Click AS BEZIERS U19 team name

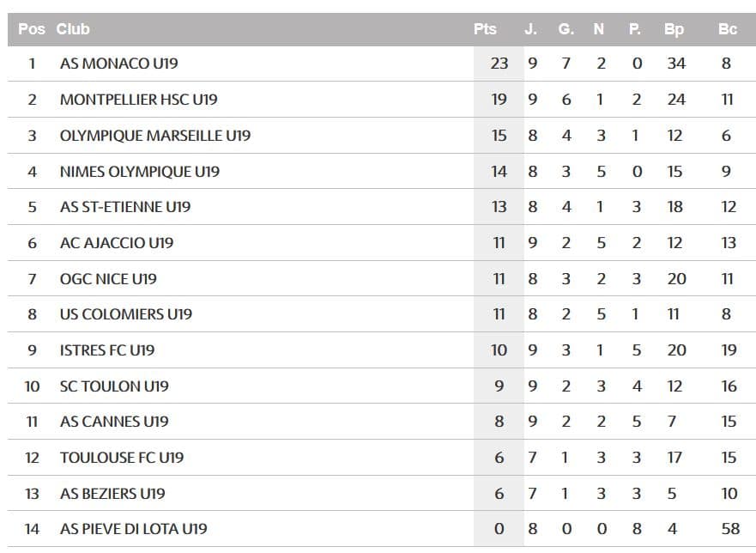coord(112,494)
